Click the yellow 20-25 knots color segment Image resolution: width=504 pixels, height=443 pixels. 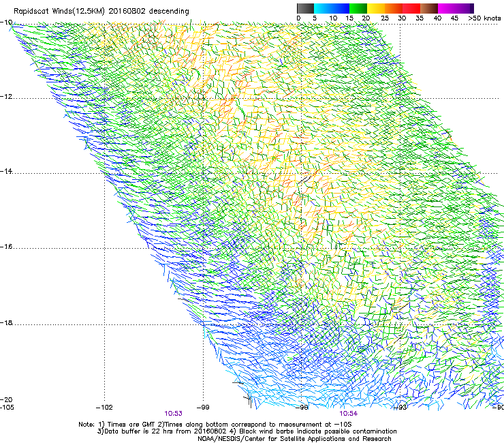click(376, 8)
